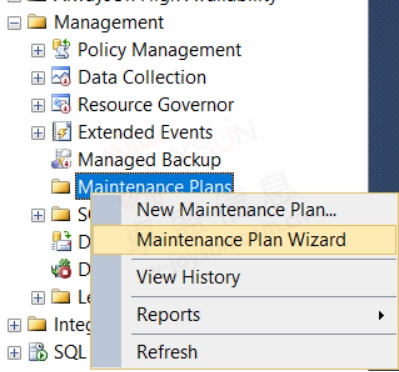Select the Extended Events label
Viewport: 399px width, 372px height.
click(145, 132)
